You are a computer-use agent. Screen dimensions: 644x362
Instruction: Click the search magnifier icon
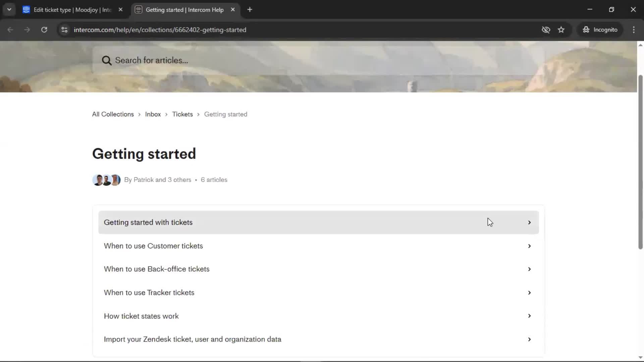[107, 60]
